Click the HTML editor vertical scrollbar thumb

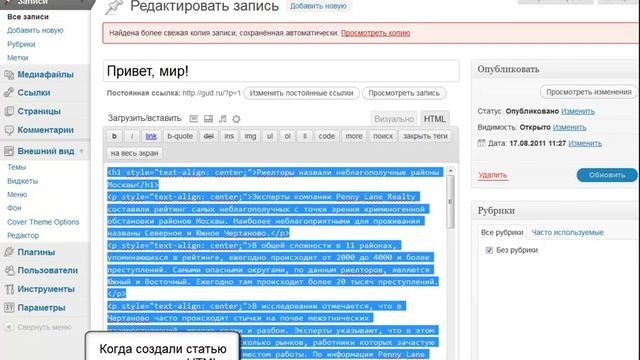451,202
